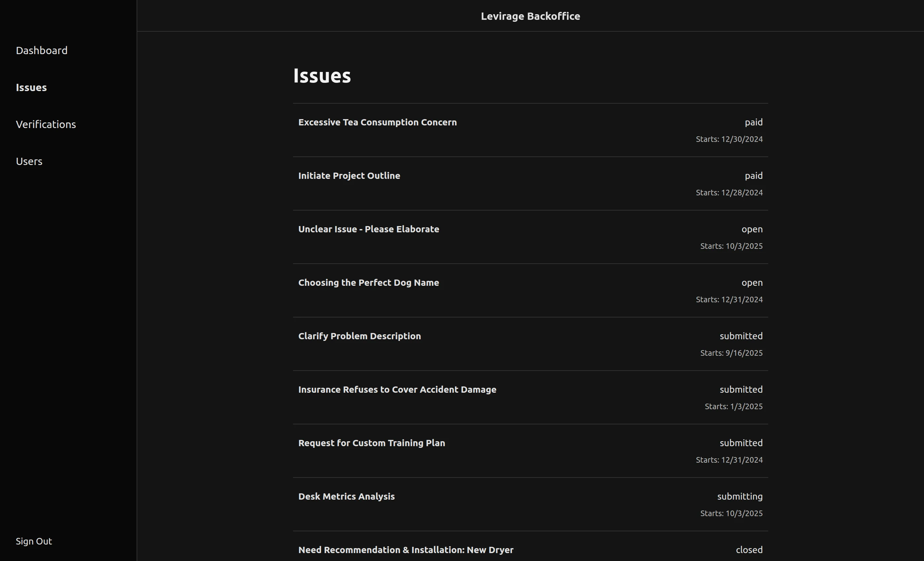Open the Insurance Refuses to Cover Accident Damage issue

point(397,390)
